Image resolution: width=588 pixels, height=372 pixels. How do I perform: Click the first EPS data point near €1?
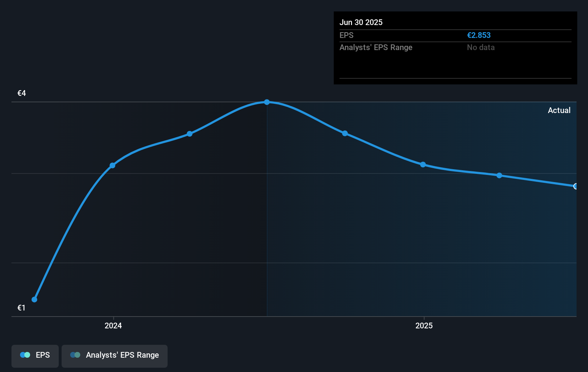point(34,299)
